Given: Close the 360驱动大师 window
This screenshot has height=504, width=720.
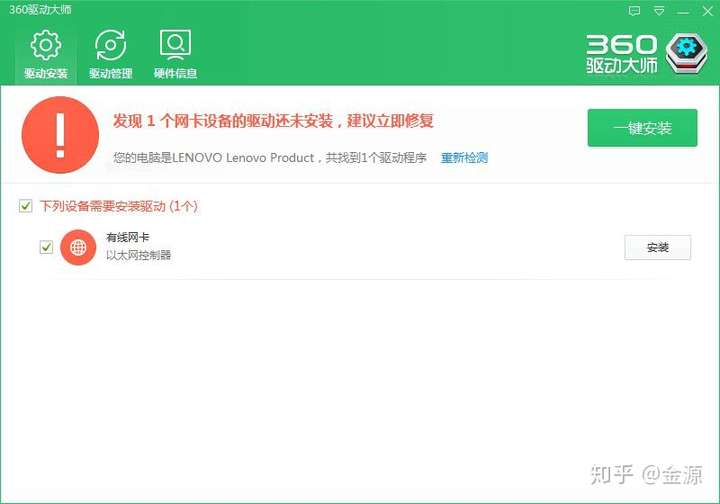Looking at the screenshot, I should pyautogui.click(x=708, y=11).
